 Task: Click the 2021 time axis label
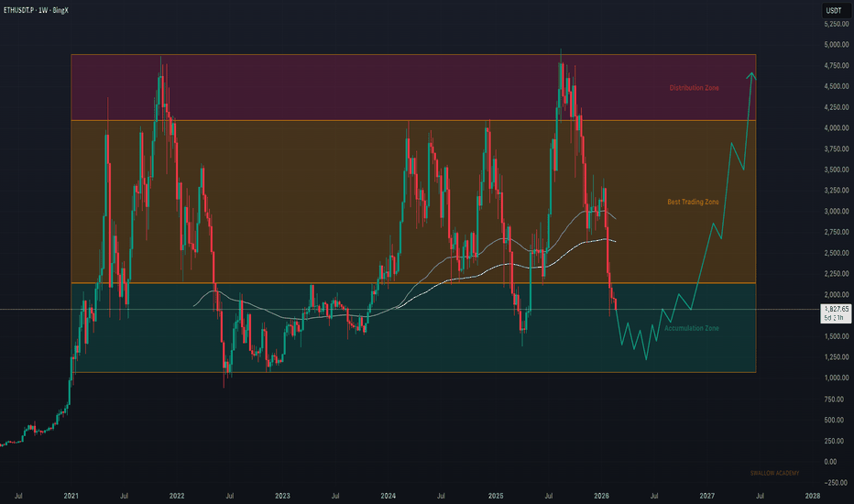pos(71,496)
